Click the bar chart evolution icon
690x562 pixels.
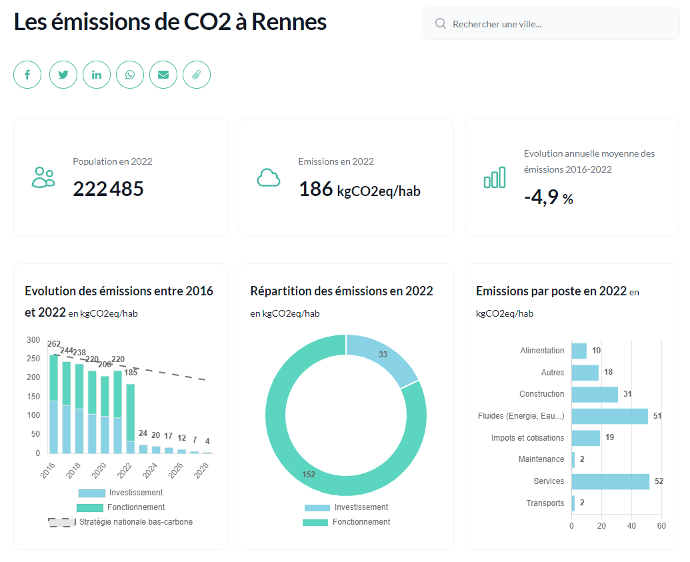click(495, 177)
